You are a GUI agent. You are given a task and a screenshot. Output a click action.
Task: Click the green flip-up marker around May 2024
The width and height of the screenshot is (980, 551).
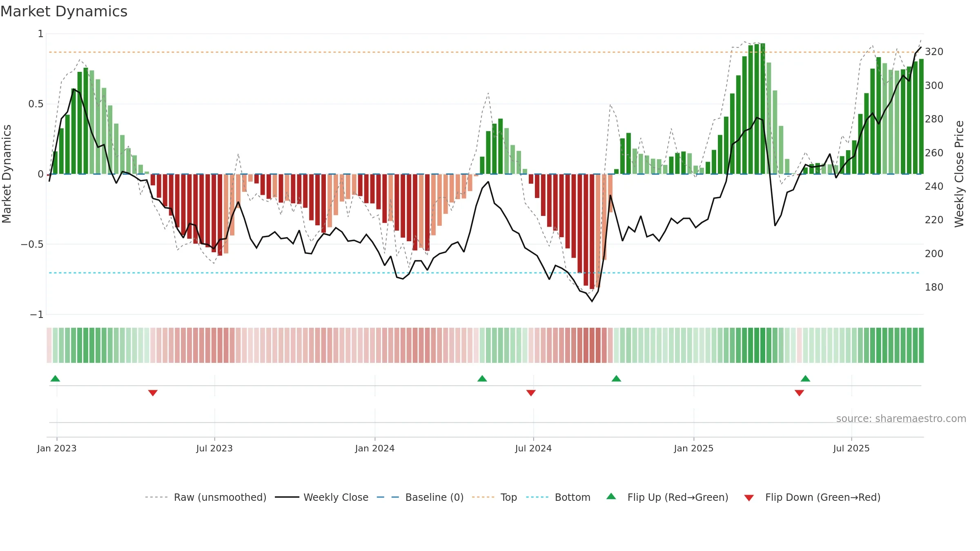(482, 378)
